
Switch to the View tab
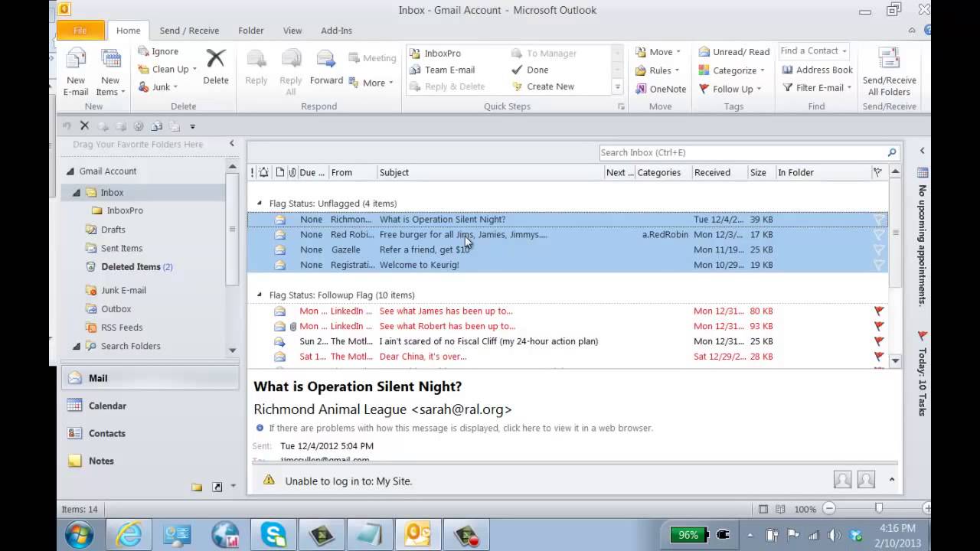[x=292, y=31]
